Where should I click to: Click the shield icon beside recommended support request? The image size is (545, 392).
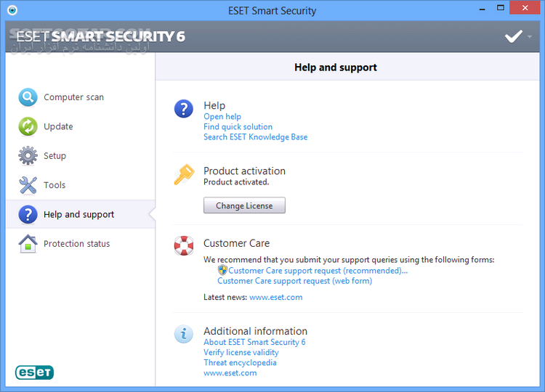pyautogui.click(x=222, y=270)
